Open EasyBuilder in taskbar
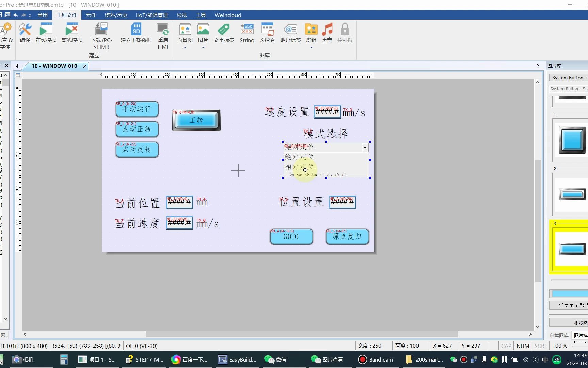 tap(238, 359)
